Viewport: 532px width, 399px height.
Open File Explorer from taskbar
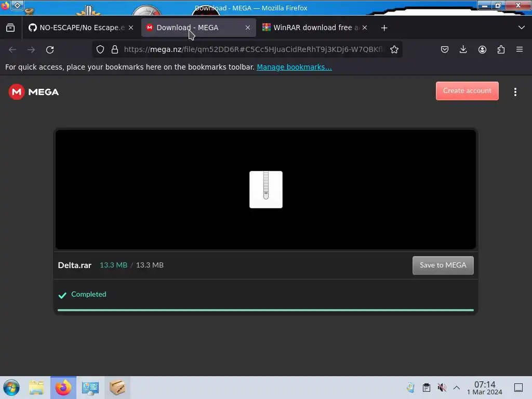(37, 388)
